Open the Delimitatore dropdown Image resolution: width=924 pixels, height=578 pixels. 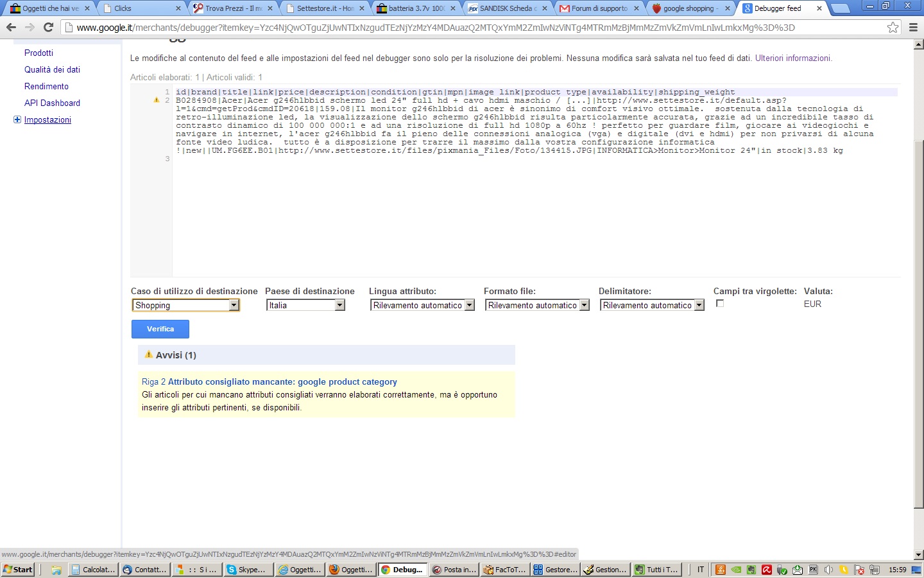[653, 305]
